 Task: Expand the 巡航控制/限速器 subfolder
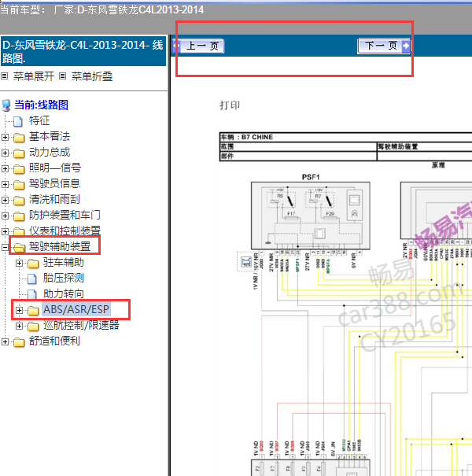coord(19,326)
